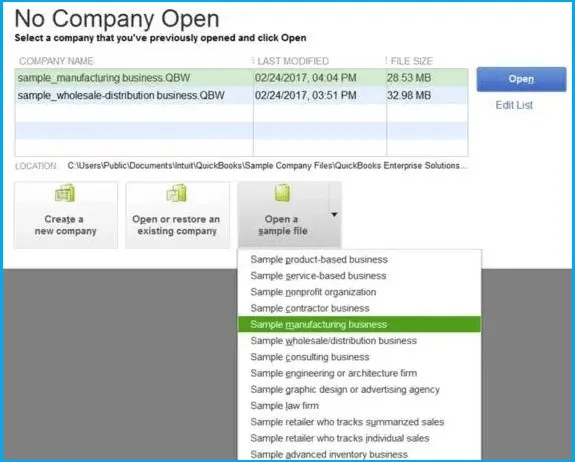Image resolution: width=575 pixels, height=462 pixels.
Task: Click the Edit List link
Action: coord(514,105)
